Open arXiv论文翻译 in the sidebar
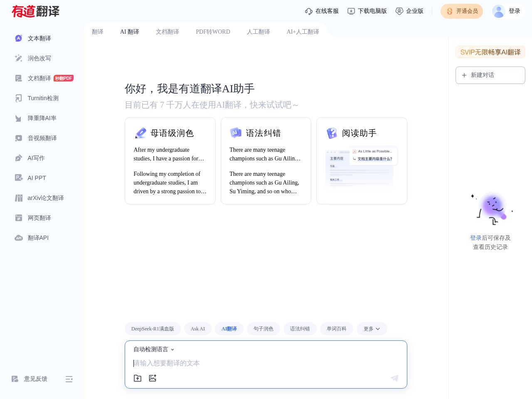Image resolution: width=532 pixels, height=399 pixels. point(45,198)
